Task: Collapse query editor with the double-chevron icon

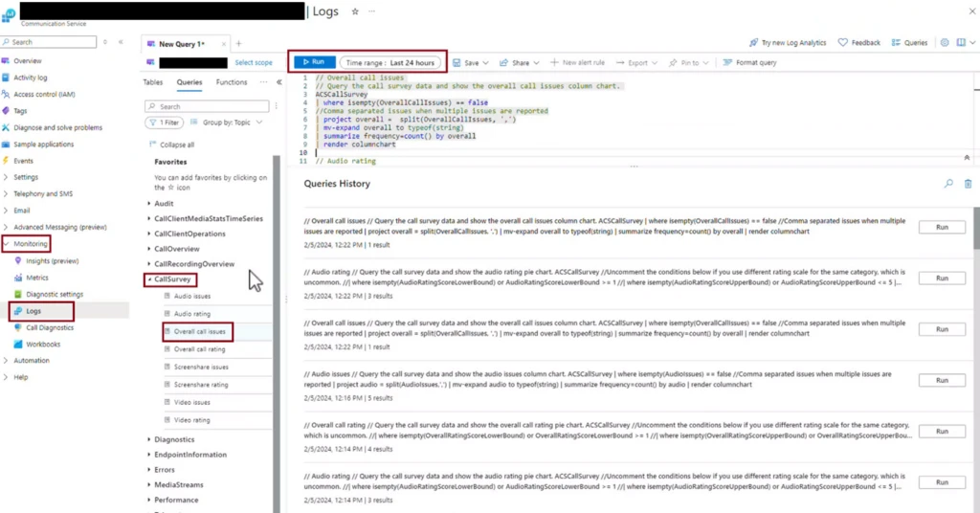Action: pos(967,158)
